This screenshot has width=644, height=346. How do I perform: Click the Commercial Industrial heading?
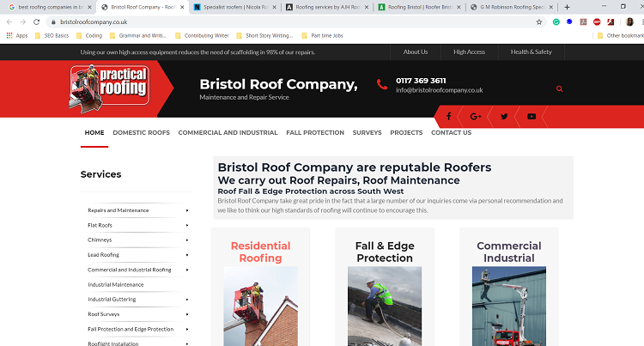509,252
